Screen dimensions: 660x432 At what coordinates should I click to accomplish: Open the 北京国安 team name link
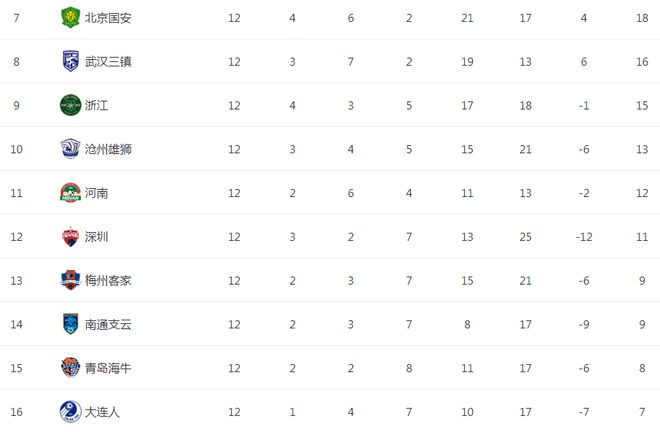[108, 18]
